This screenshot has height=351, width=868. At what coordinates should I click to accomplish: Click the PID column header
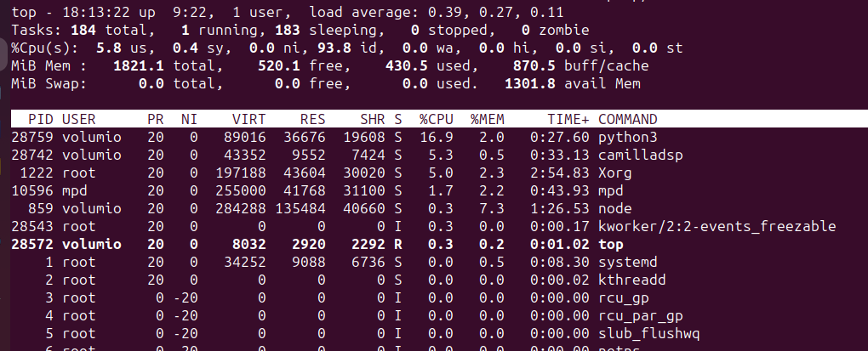[x=40, y=119]
